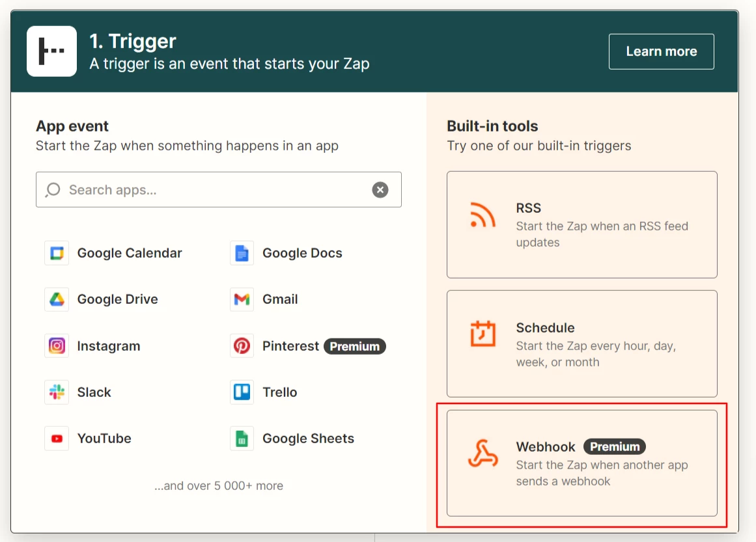Click the Google Drive app icon
Viewport: 756px width, 542px height.
57,299
